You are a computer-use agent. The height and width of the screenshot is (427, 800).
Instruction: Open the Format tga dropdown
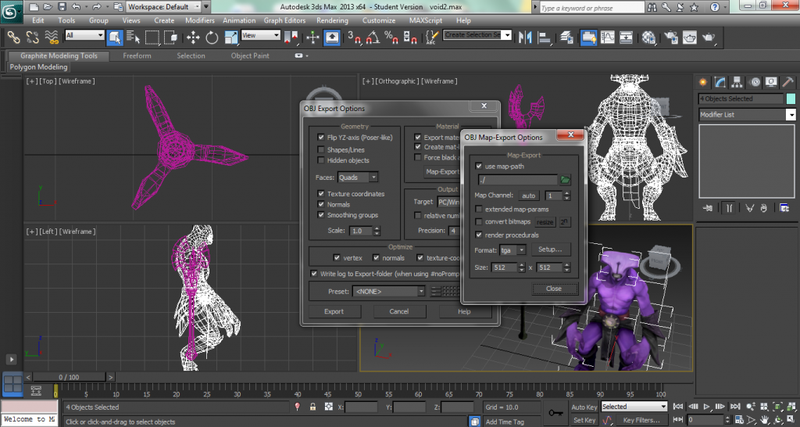pyautogui.click(x=512, y=250)
